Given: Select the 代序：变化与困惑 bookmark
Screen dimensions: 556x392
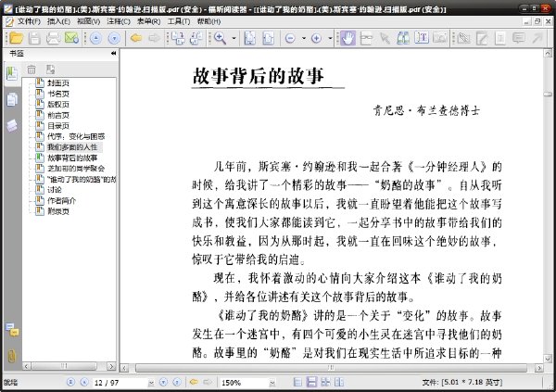Looking at the screenshot, I should [x=76, y=136].
